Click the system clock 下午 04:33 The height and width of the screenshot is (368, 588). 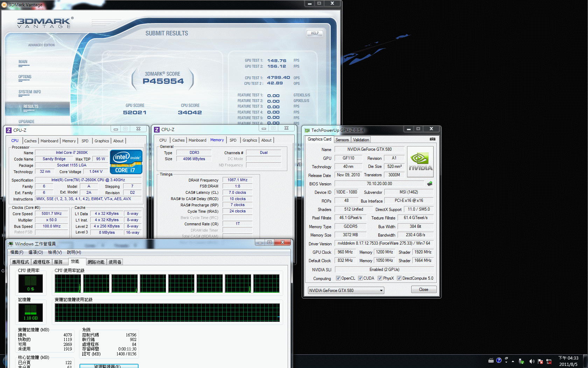tap(568, 358)
